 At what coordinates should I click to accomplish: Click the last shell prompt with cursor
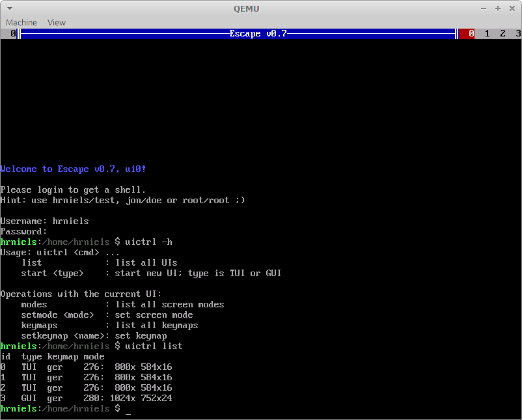66,409
